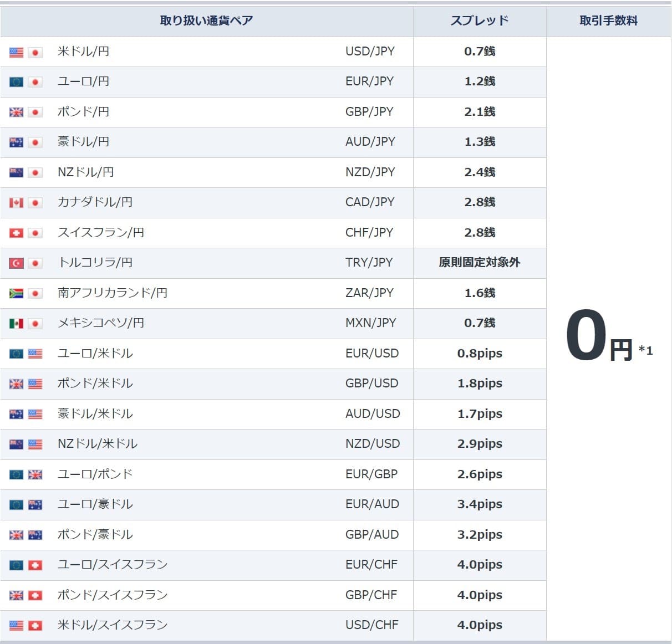Click the UK flag in GBP/JPY row
The height and width of the screenshot is (644, 672).
click(17, 113)
